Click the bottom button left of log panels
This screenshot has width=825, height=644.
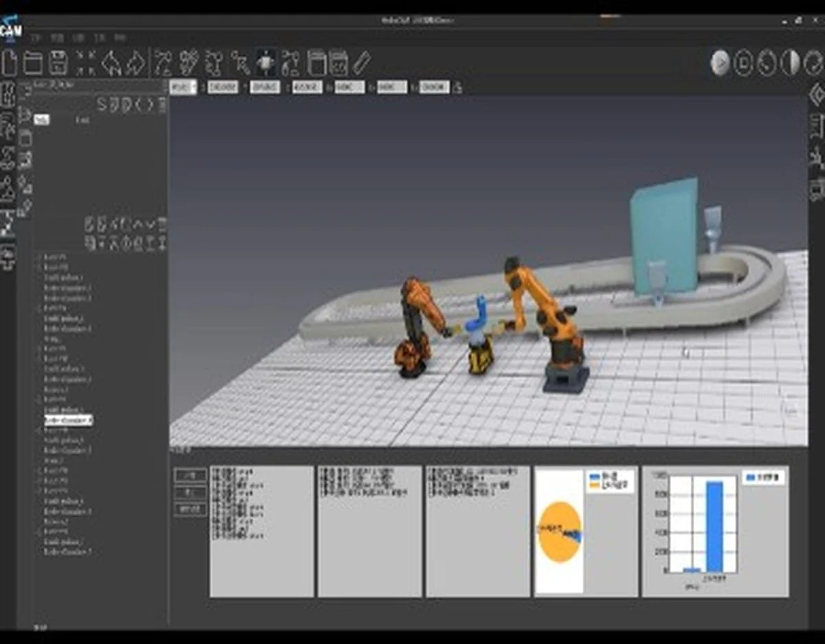(190, 509)
